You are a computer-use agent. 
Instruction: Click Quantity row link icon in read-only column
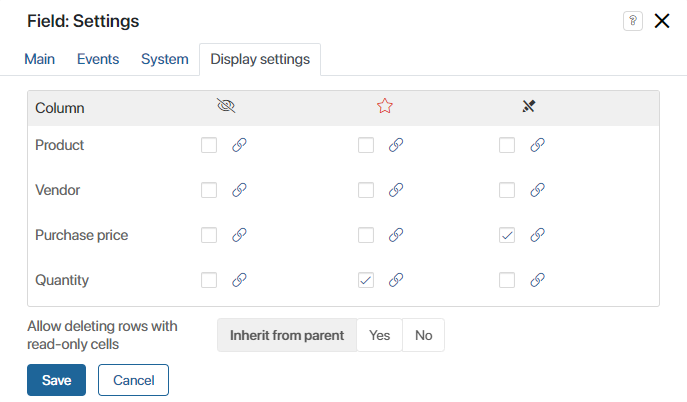click(x=538, y=280)
